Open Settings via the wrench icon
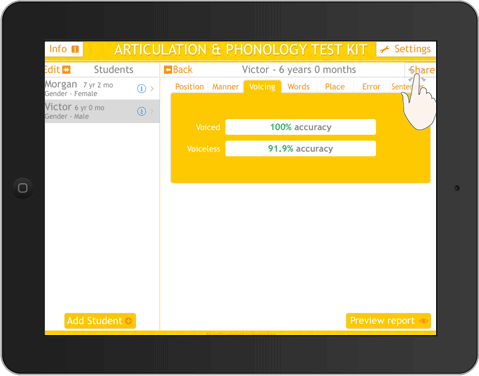Viewport: 479px width, 376px height. 385,49
